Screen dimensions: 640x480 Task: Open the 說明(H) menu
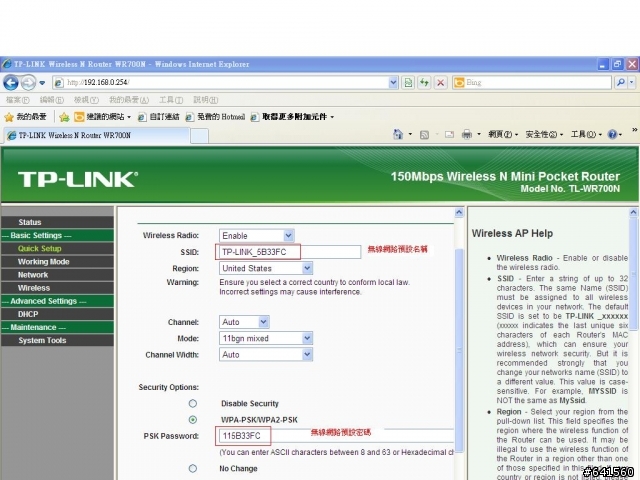(x=206, y=100)
